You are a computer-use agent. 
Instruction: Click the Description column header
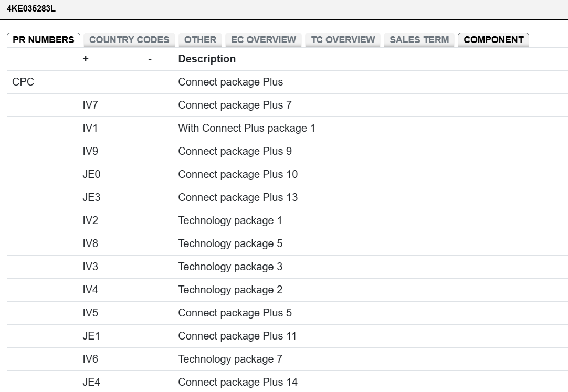(207, 59)
